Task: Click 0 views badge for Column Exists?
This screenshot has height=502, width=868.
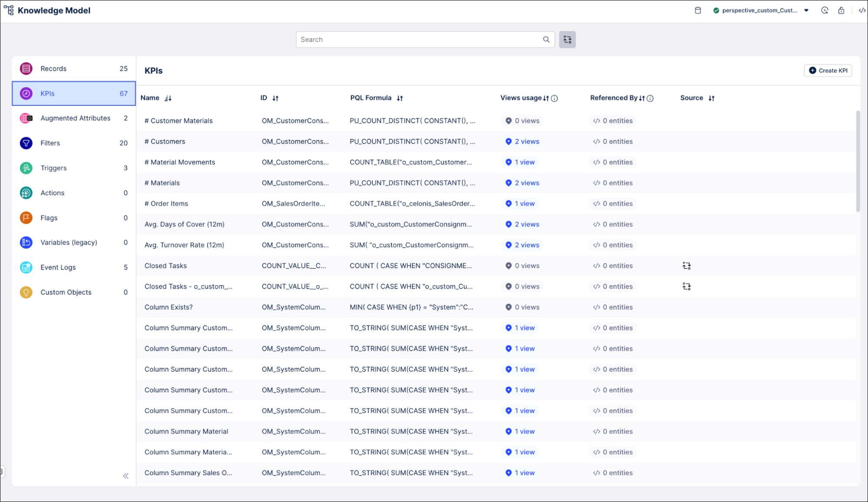Action: pos(522,307)
